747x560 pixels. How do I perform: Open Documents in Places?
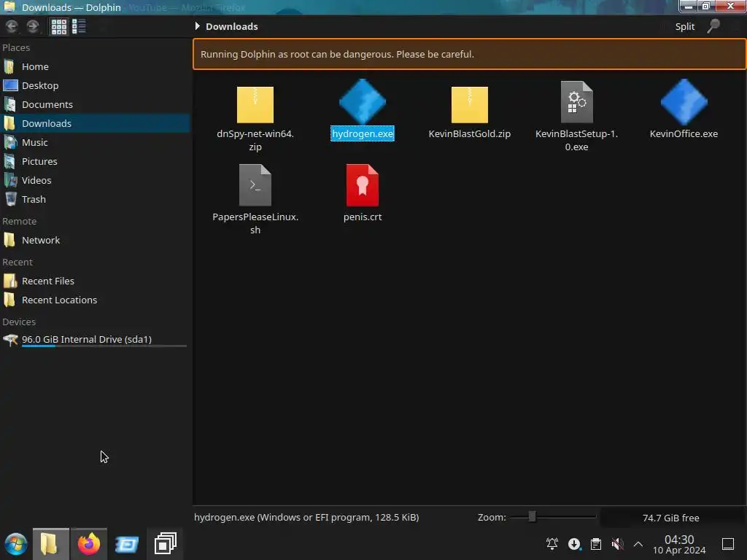96,105
